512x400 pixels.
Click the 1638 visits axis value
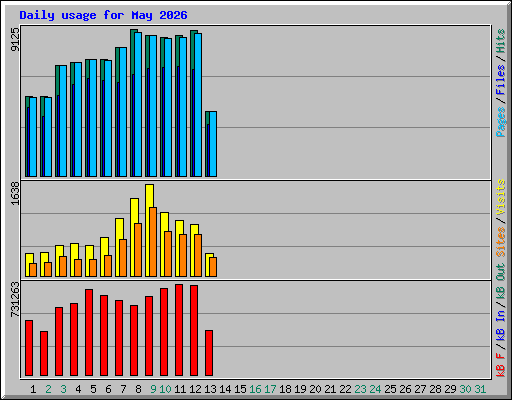[15, 193]
